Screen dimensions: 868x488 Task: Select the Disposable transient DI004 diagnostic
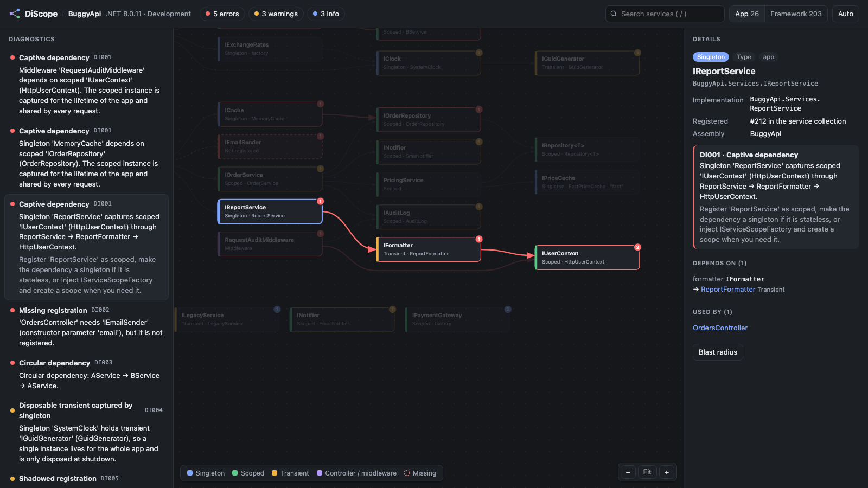pyautogui.click(x=86, y=432)
